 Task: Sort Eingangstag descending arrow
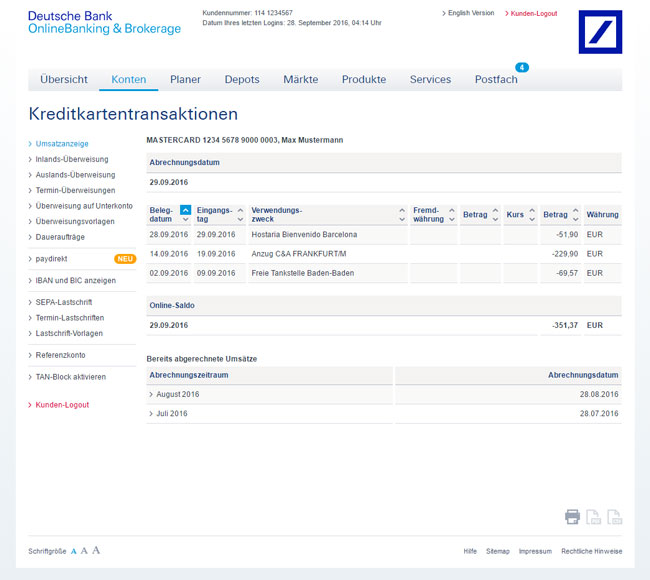point(240,219)
